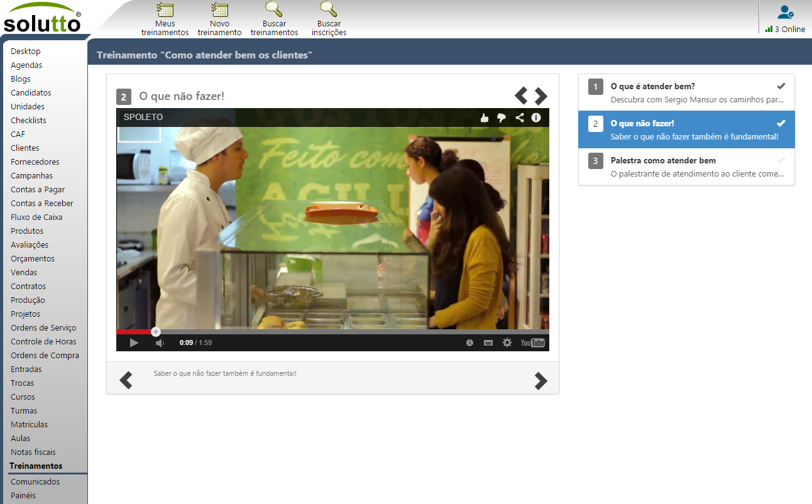Select lesson 1 O que é atender bem?
The image size is (812, 504).
coord(686,92)
